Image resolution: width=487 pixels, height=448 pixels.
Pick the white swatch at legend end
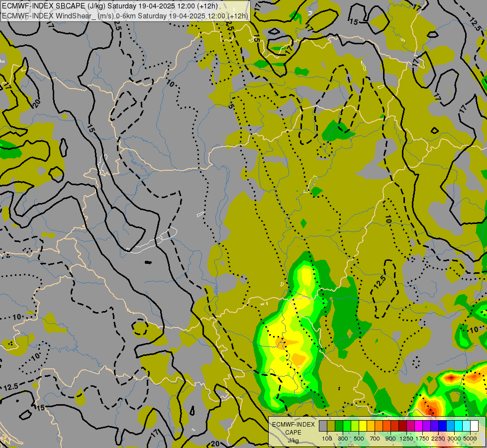[475, 426]
